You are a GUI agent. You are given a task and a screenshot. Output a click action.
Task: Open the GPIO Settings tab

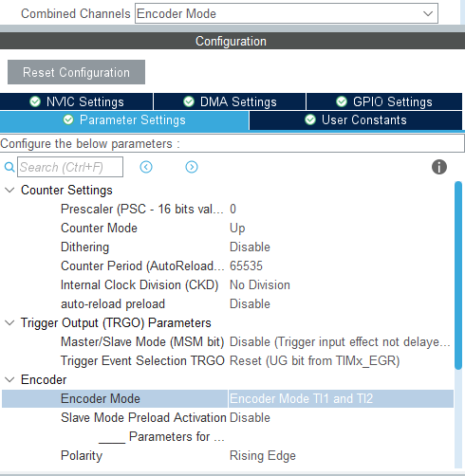[x=384, y=101]
